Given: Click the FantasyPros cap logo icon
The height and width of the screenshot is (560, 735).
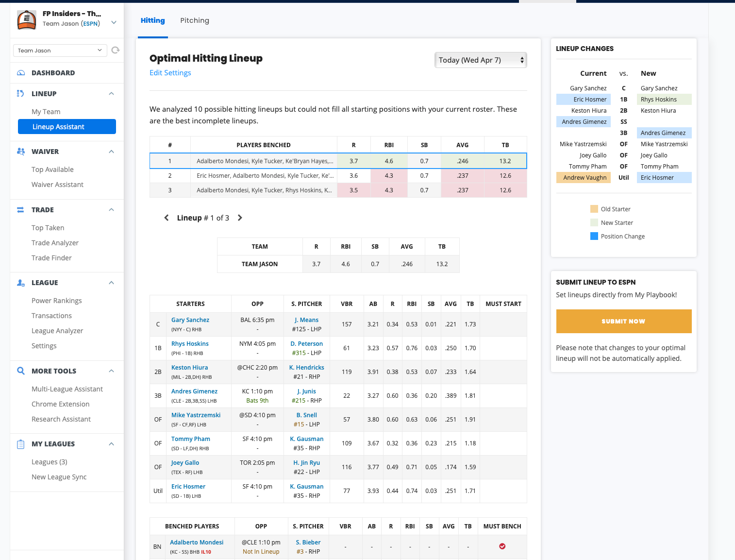Looking at the screenshot, I should (27, 20).
